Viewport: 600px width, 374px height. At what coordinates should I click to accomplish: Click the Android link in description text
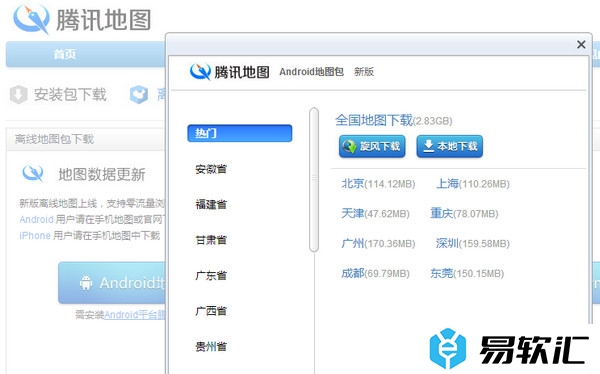pyautogui.click(x=36, y=220)
